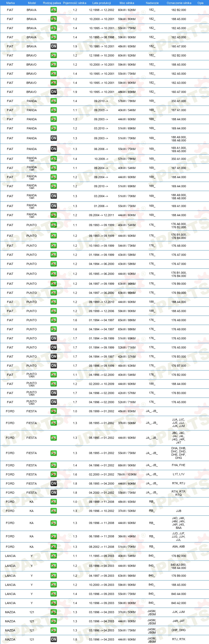Click the ON icon in the FIESTA 1.8 55kW / 75KM row
The height and width of the screenshot is (644, 209).
coord(54,493)
